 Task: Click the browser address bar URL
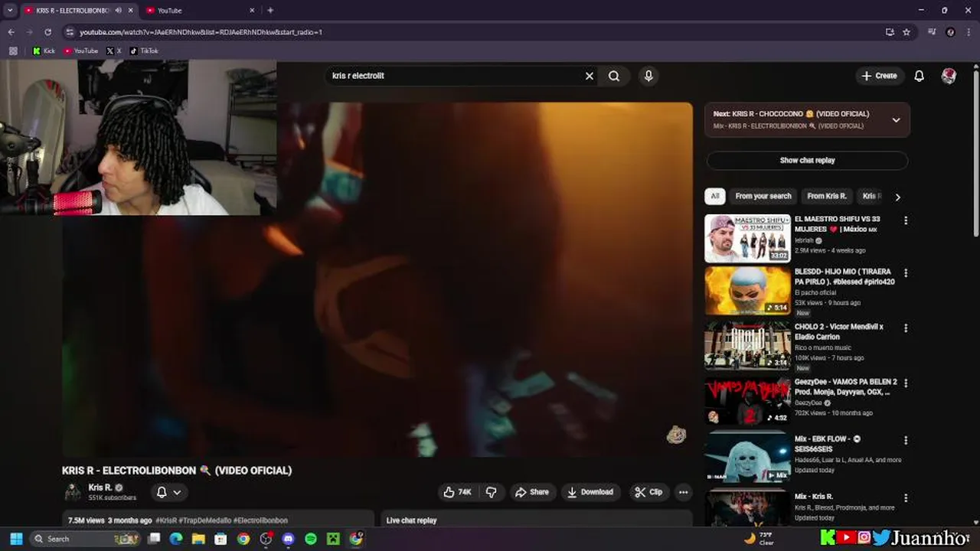tap(201, 32)
